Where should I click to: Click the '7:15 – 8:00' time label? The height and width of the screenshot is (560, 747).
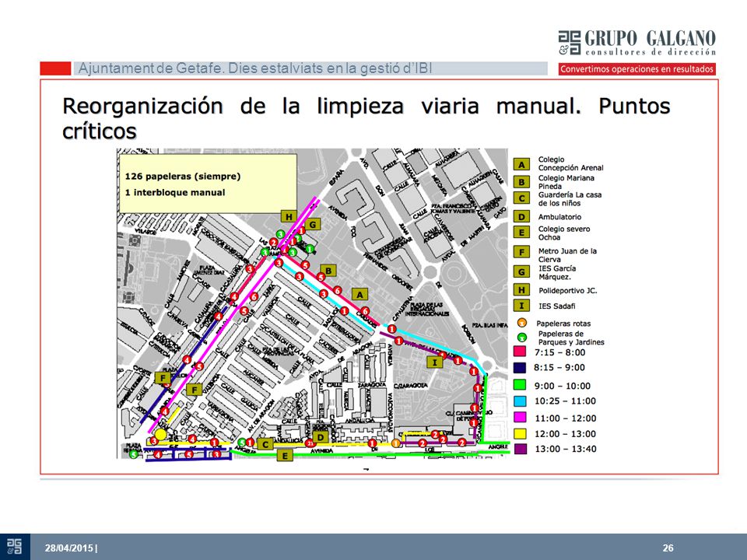(x=559, y=352)
